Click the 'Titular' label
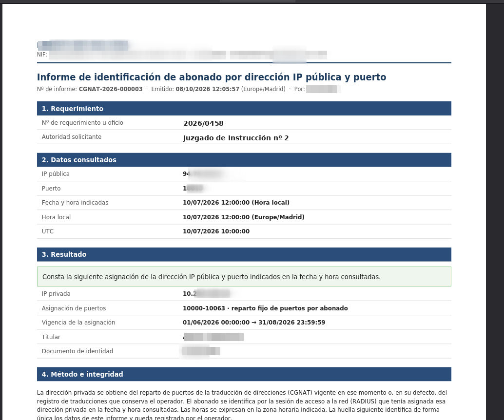Screen dimensions: 504x420 tap(51, 337)
